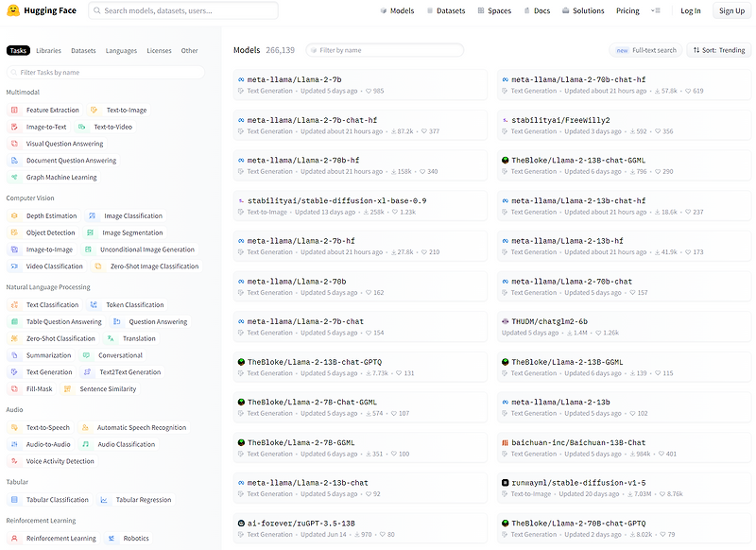Select the Robotics task icon
The height and width of the screenshot is (550, 756).
click(112, 539)
